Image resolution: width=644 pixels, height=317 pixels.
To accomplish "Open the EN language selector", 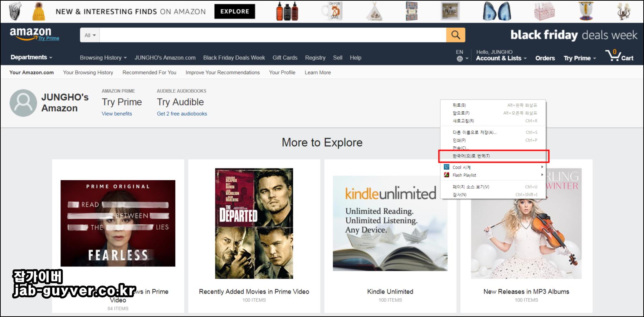I will point(462,55).
